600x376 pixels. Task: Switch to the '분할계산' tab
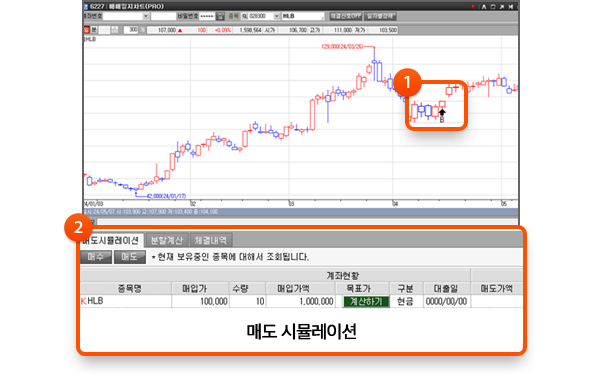[167, 240]
